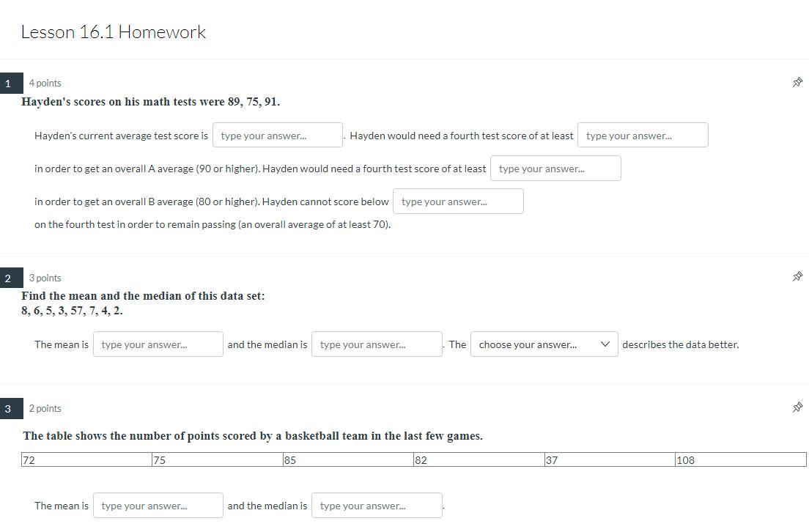Click the question 2 mean answer field
The height and width of the screenshot is (532, 809).
click(158, 344)
